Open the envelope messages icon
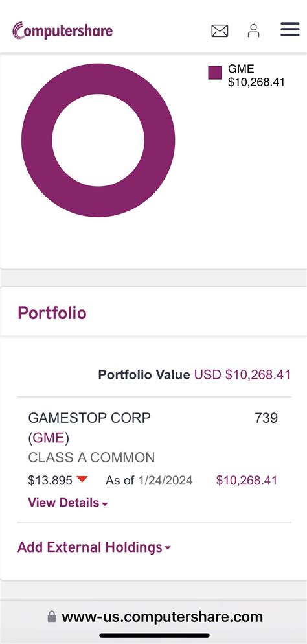Viewport: 307px width, 644px height. coord(220,30)
